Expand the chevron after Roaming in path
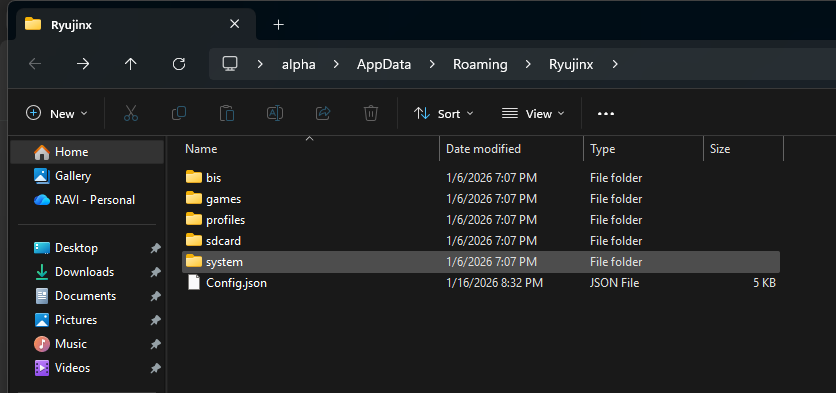Screen dimensions: 836x393 528,65
